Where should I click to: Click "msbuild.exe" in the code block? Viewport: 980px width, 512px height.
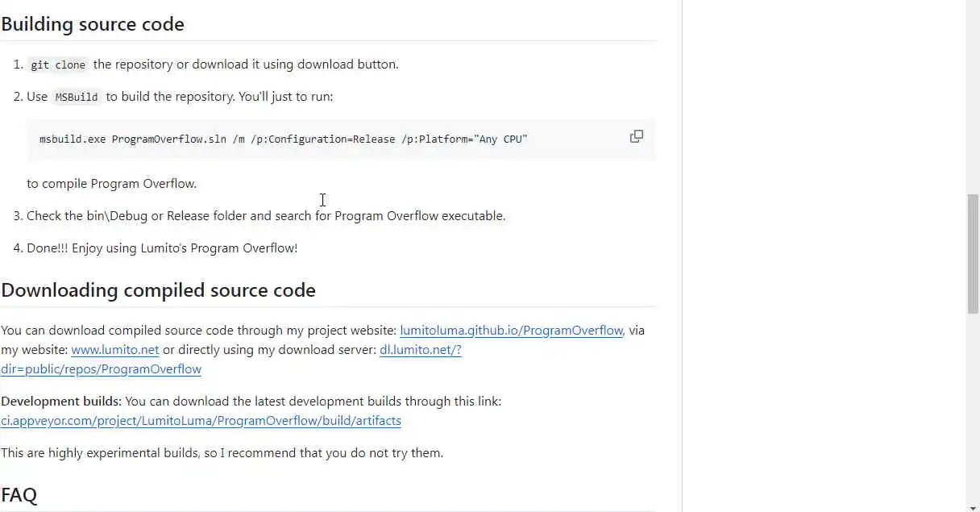coord(73,139)
